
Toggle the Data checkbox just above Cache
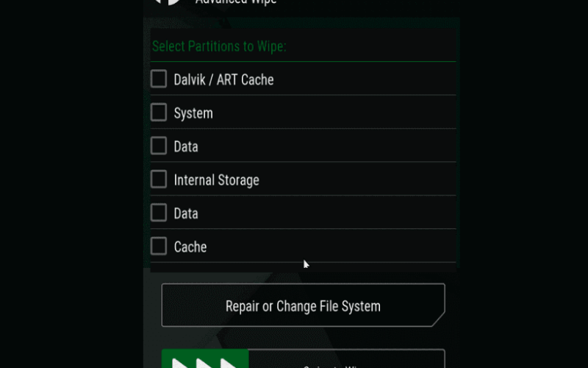click(159, 213)
